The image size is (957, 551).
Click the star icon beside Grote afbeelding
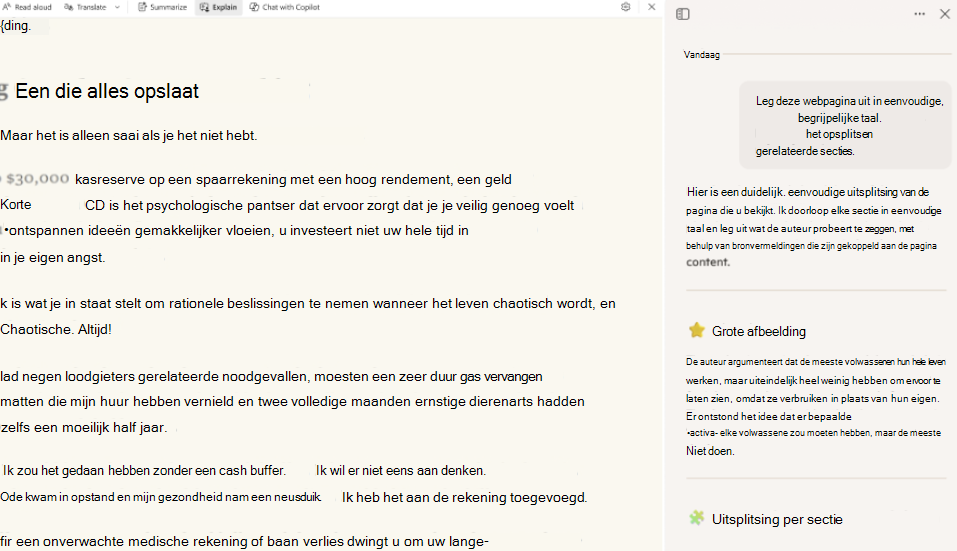[697, 330]
